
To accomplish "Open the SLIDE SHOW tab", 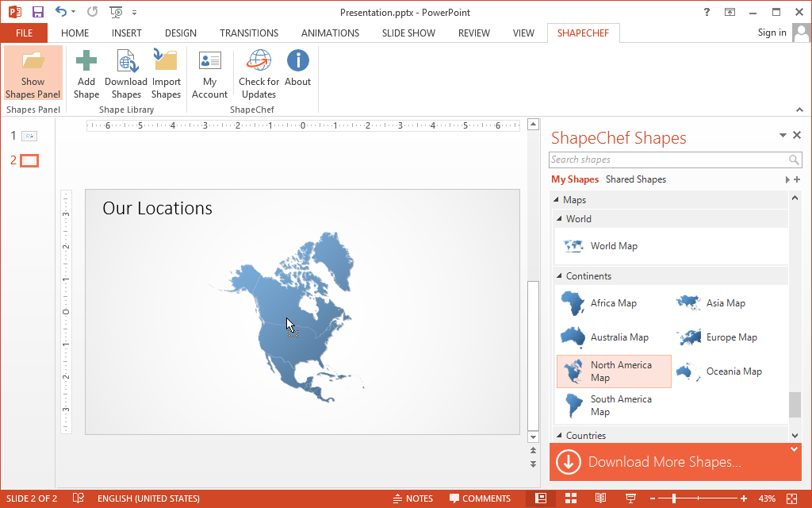I will (408, 33).
